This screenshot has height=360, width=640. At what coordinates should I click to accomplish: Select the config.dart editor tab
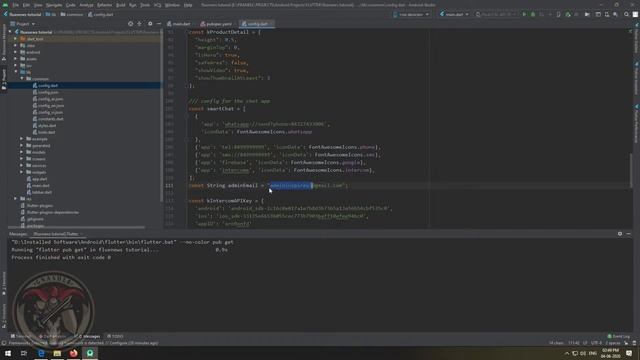256,24
